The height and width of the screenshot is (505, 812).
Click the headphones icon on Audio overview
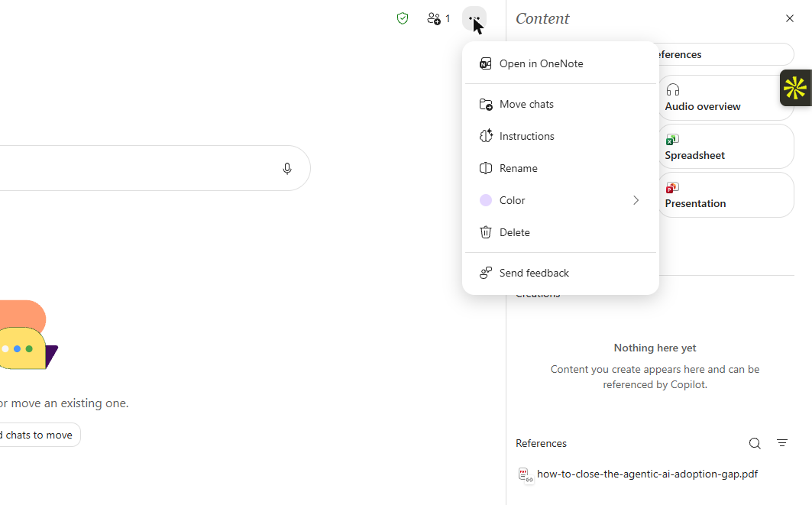673,89
